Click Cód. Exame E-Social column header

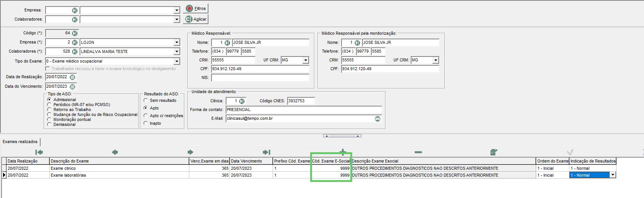point(331,161)
